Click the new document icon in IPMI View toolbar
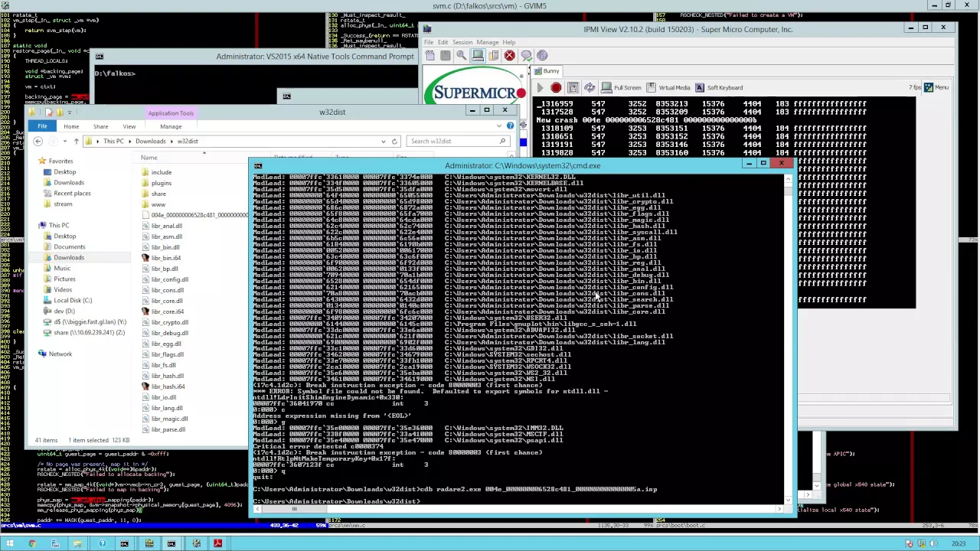Viewport: 980px width, 551px height. 430,55
